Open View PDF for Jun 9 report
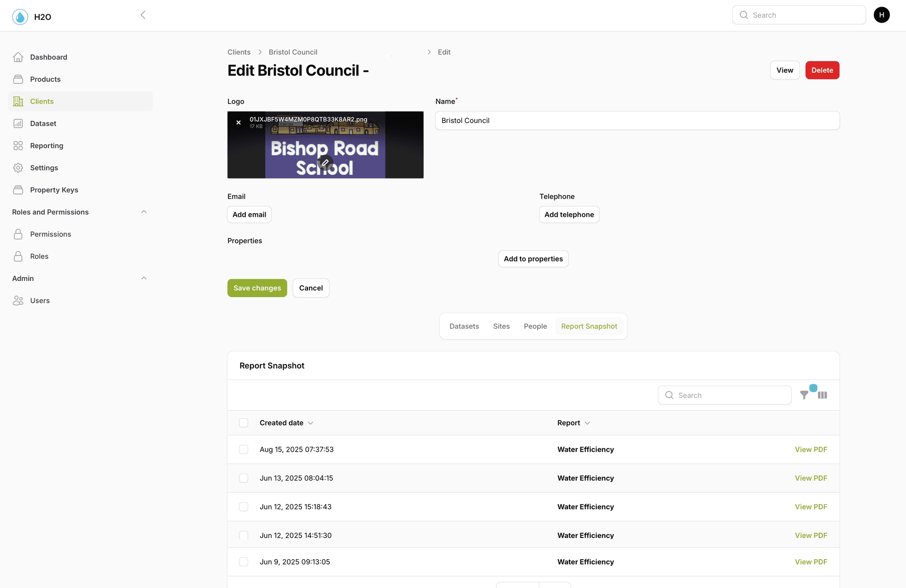The width and height of the screenshot is (906, 588). [811, 562]
